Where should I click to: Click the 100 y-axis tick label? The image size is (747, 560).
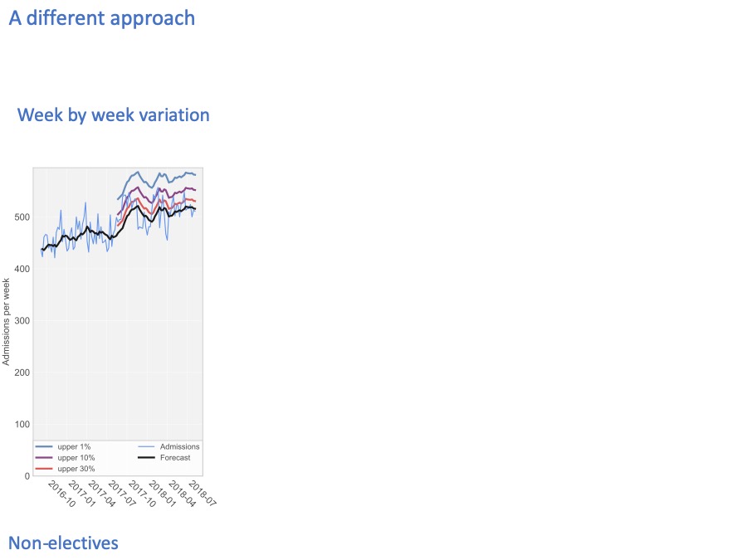[22, 424]
